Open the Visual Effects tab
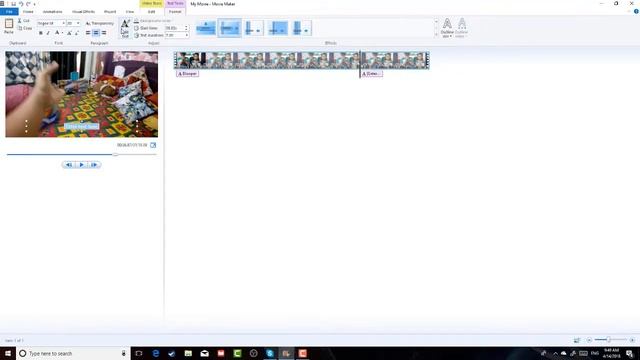 [83, 11]
